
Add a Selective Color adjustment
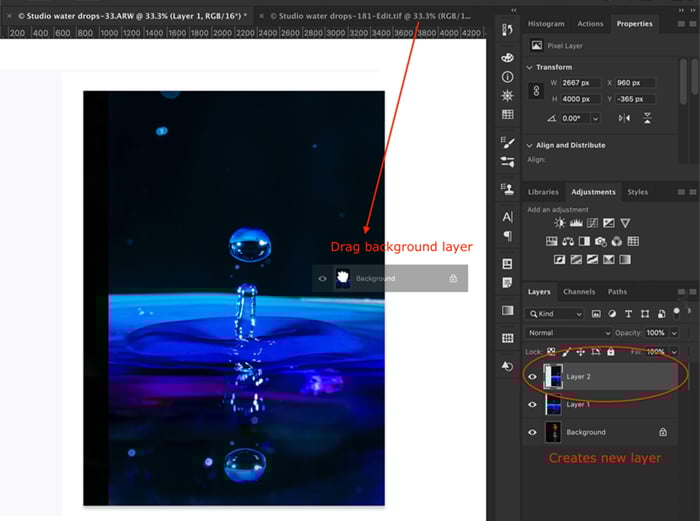click(x=608, y=259)
